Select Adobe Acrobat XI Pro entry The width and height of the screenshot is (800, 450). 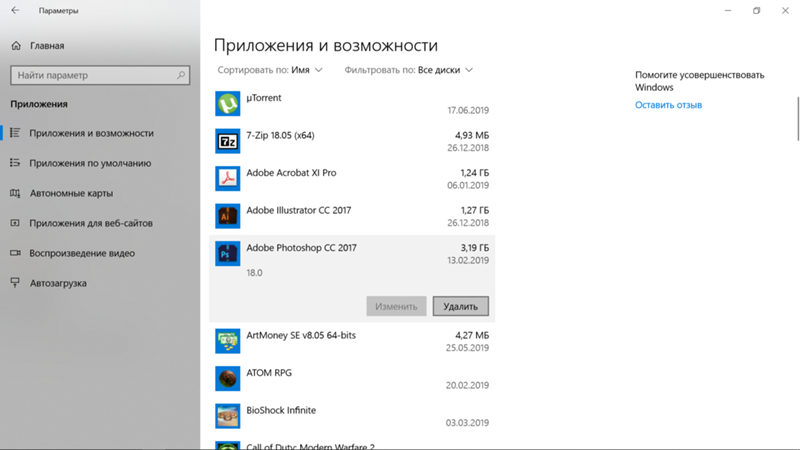[x=291, y=172]
